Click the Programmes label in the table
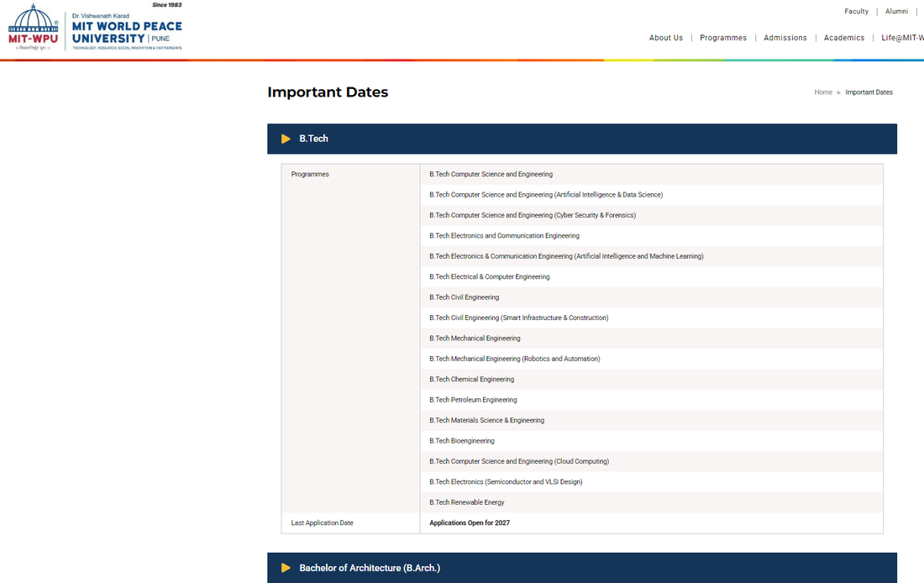This screenshot has height=583, width=924. pyautogui.click(x=310, y=175)
